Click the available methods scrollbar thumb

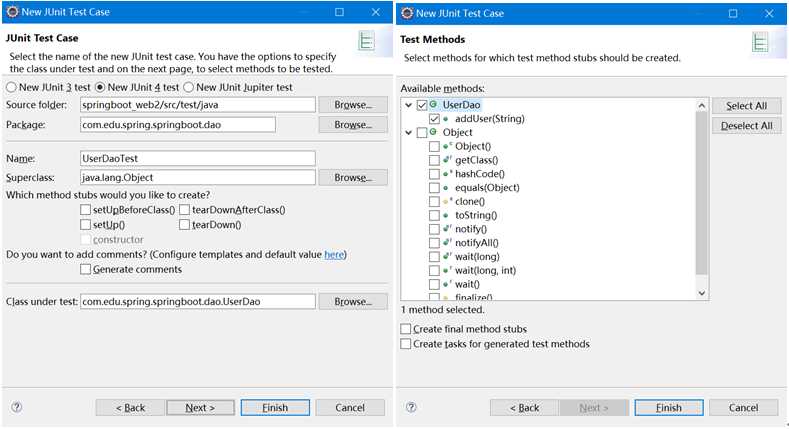click(x=701, y=193)
